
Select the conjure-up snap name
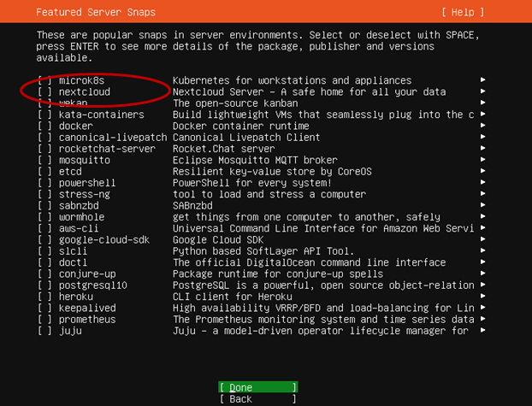click(87, 274)
